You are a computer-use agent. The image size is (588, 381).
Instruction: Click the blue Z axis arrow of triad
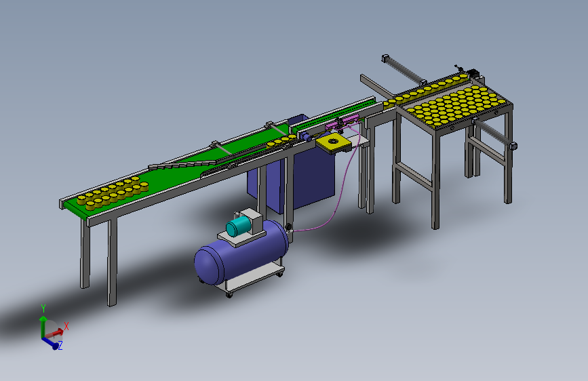[x=52, y=344]
